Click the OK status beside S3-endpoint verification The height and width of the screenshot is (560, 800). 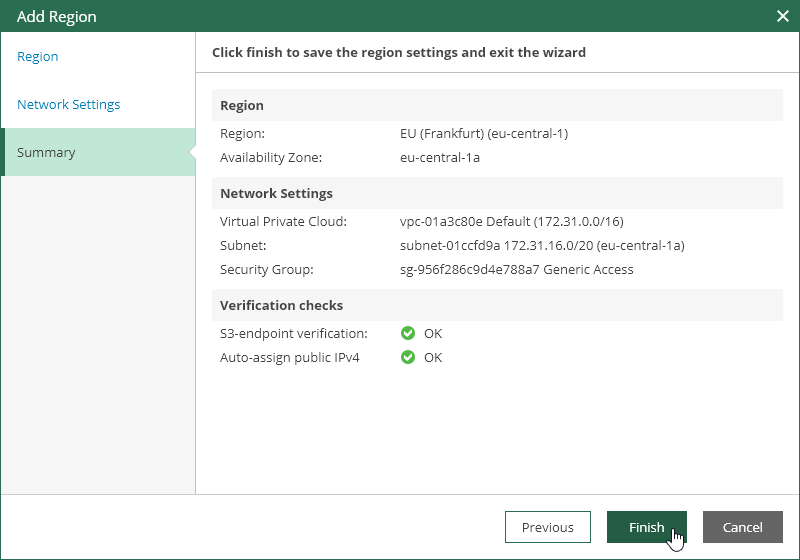[x=433, y=333]
